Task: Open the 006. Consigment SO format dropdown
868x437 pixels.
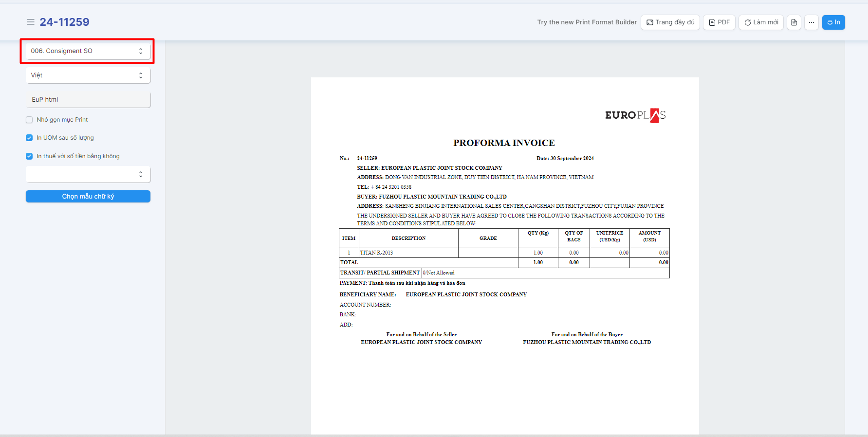Action: [88, 51]
